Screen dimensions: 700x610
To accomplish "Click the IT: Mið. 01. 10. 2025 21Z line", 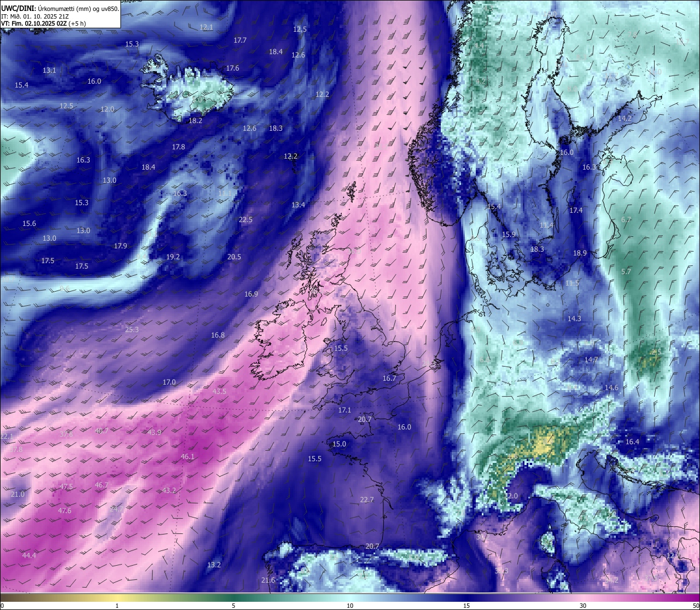I will click(34, 16).
